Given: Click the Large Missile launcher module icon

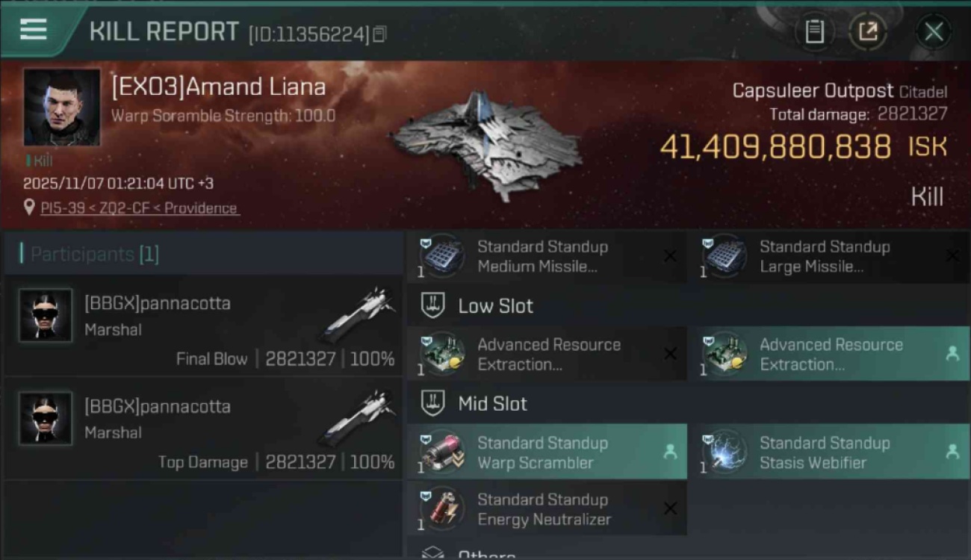Looking at the screenshot, I should tap(725, 256).
